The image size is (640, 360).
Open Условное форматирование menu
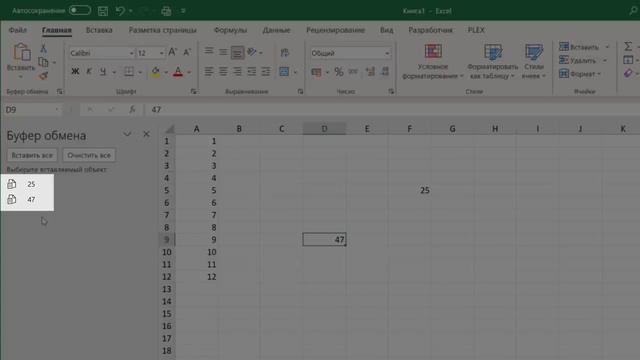coord(432,61)
